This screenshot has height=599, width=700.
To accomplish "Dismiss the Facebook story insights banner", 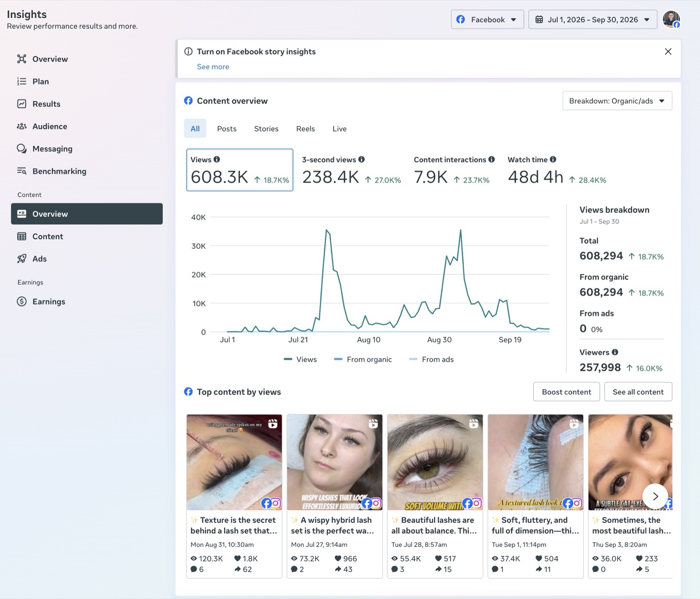I will click(x=668, y=52).
